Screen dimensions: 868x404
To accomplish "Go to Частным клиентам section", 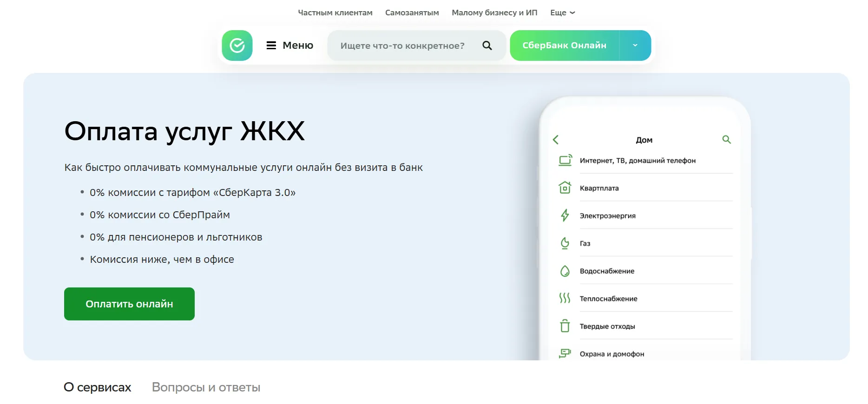I will click(335, 13).
